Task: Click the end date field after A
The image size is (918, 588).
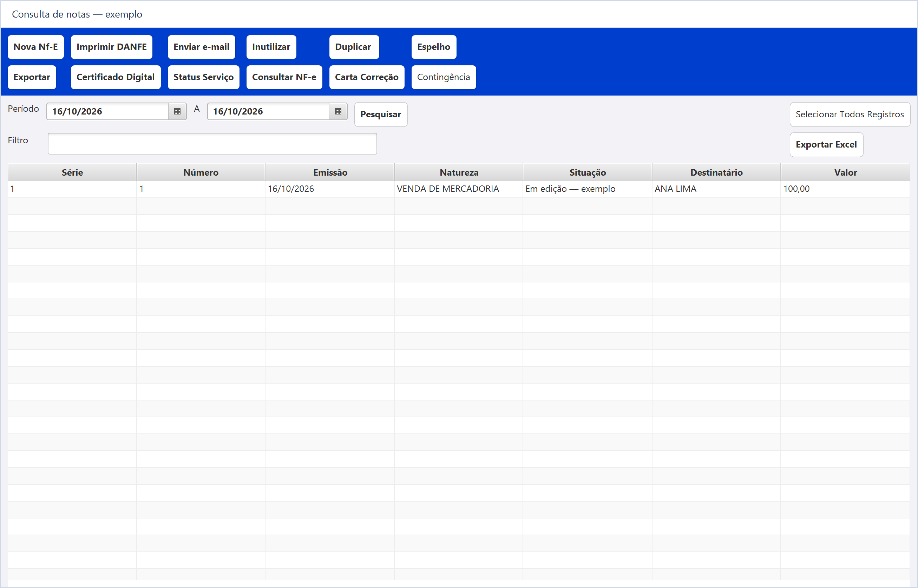Action: [268, 111]
